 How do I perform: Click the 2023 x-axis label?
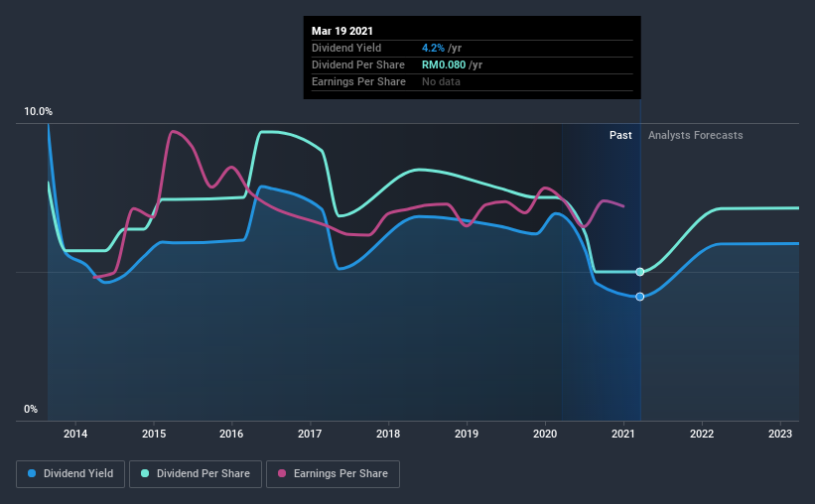[780, 434]
